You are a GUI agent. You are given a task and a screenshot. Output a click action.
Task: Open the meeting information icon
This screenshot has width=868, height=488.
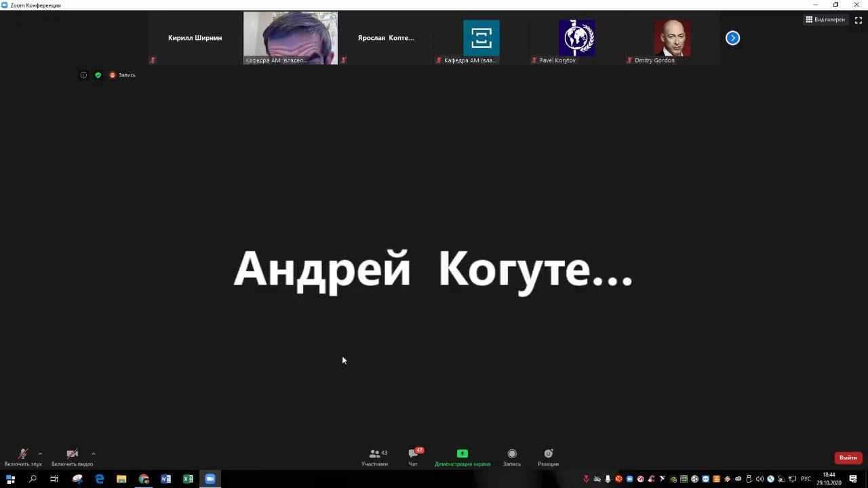click(83, 75)
